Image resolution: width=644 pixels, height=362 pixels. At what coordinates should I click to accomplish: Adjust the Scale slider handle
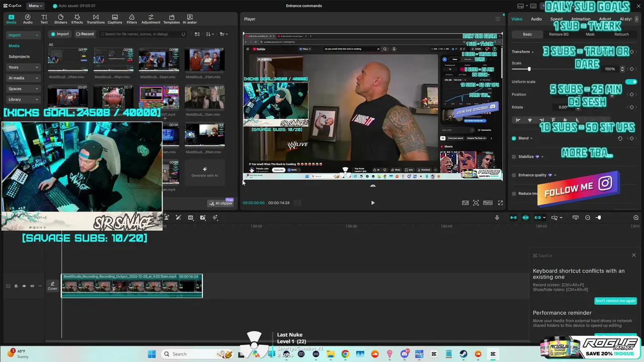(529, 69)
